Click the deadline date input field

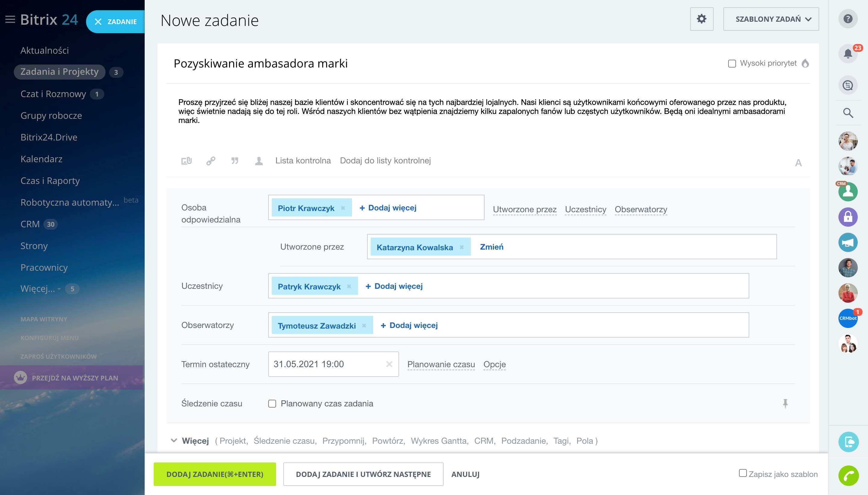coord(326,364)
